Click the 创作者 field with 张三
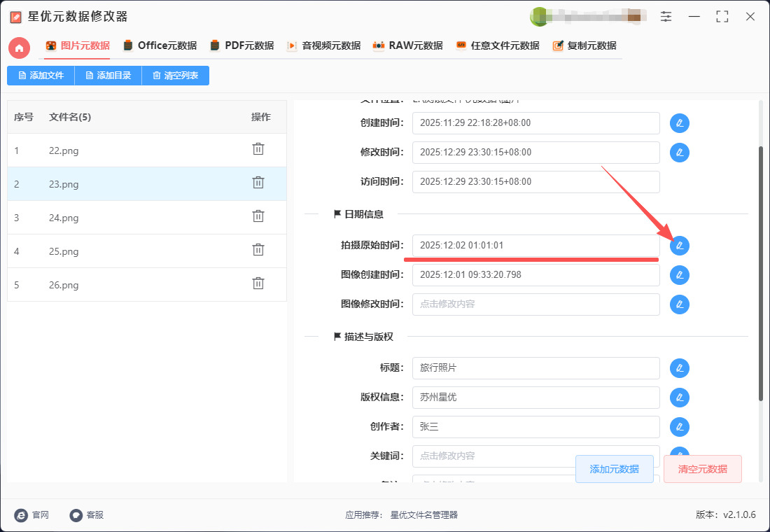770x532 pixels. 535,427
